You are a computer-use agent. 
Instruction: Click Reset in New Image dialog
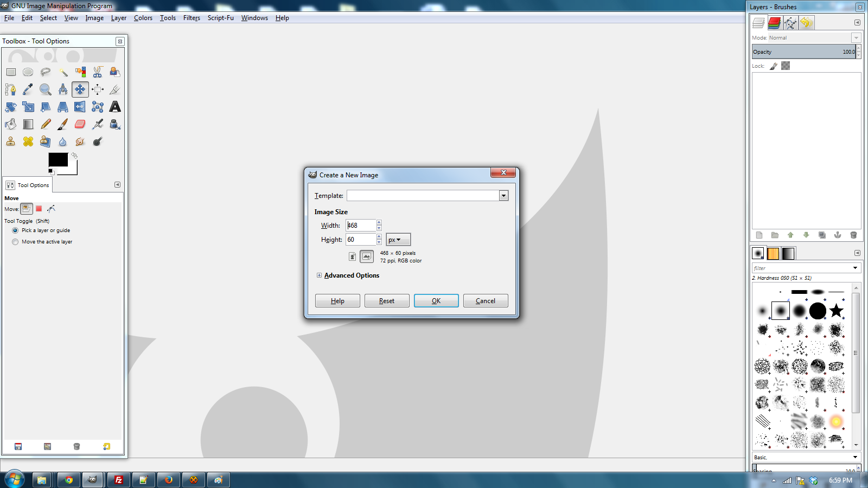[387, 301]
